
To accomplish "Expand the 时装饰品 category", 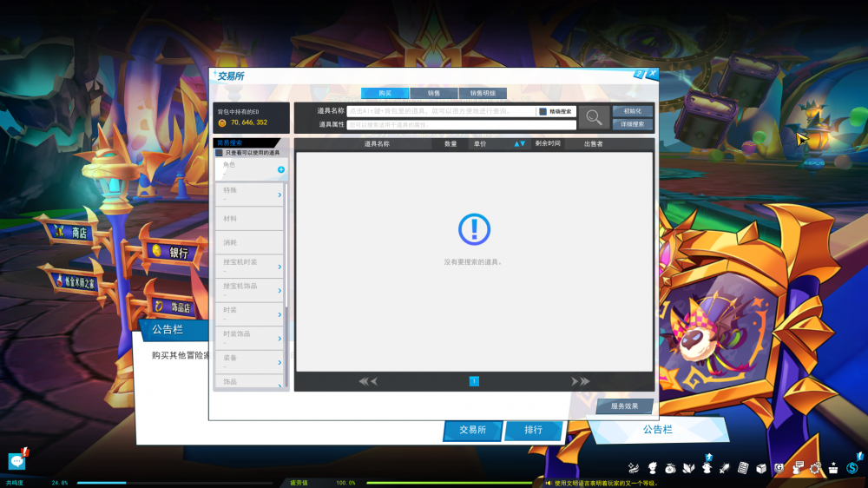I will click(x=249, y=338).
